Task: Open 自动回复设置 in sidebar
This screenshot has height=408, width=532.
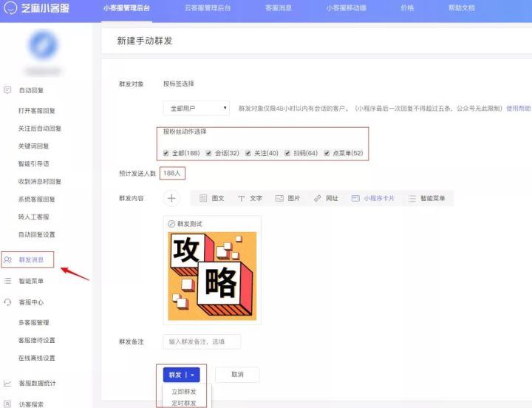Action: [x=37, y=234]
